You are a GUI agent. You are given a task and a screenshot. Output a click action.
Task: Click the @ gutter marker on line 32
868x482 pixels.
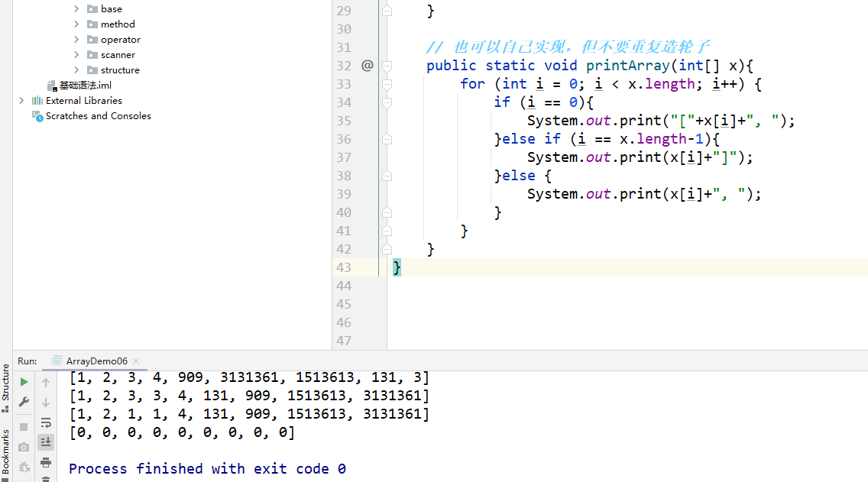pyautogui.click(x=367, y=65)
